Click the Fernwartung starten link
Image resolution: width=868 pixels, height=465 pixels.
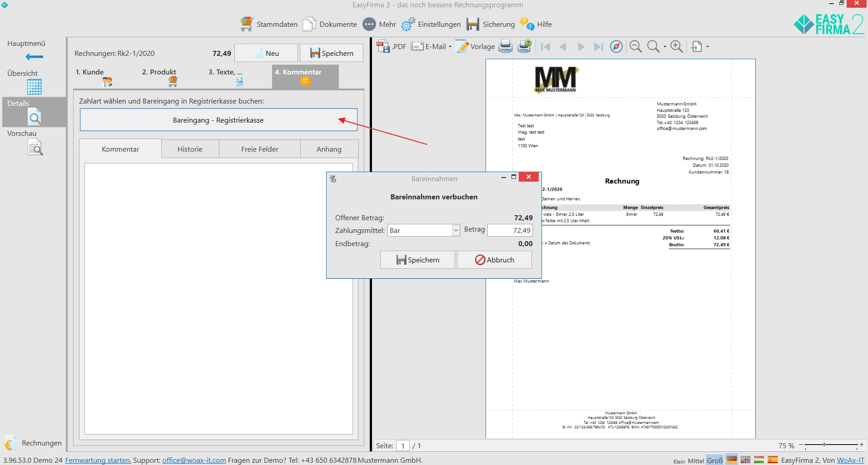pos(98,460)
